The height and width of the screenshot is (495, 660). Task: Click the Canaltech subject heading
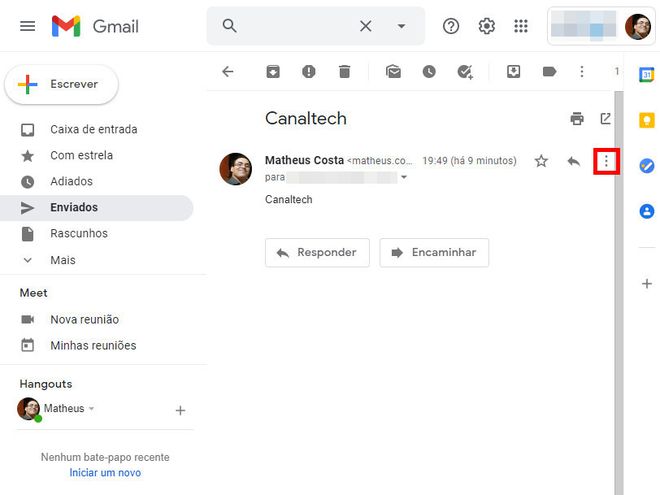coord(306,119)
